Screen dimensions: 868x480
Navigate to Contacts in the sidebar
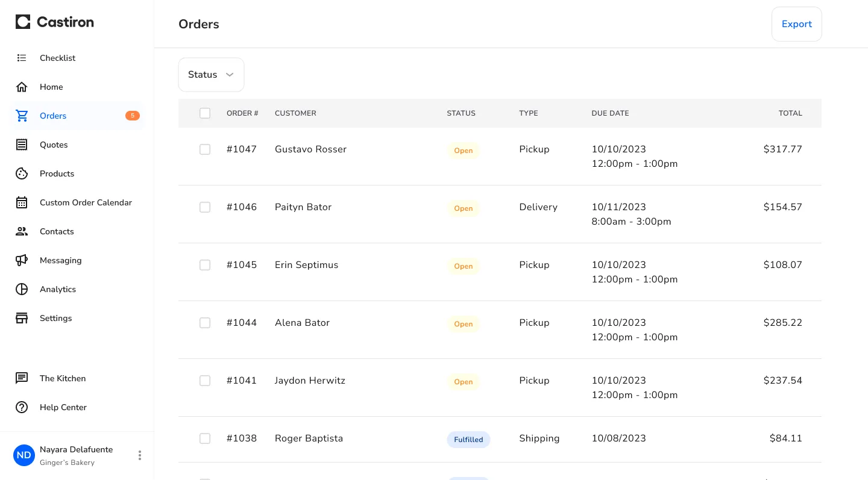[57, 231]
